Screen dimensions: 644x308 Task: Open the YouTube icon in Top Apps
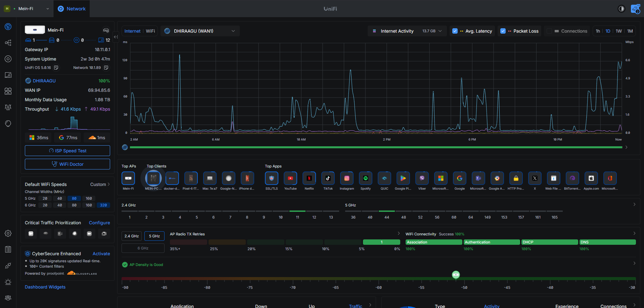click(x=290, y=178)
